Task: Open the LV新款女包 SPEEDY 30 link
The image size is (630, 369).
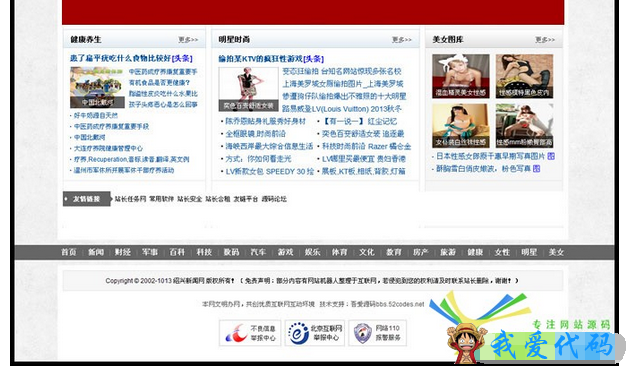Action: (270, 171)
